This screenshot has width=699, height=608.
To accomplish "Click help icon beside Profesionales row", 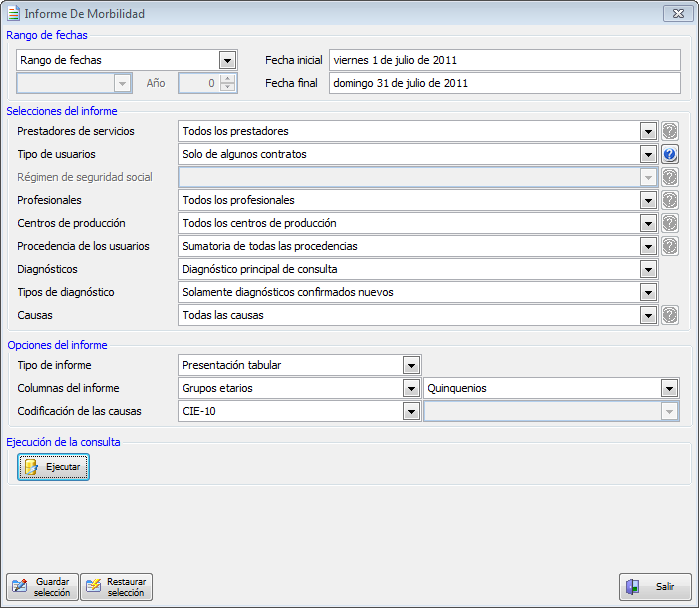I will coord(670,200).
